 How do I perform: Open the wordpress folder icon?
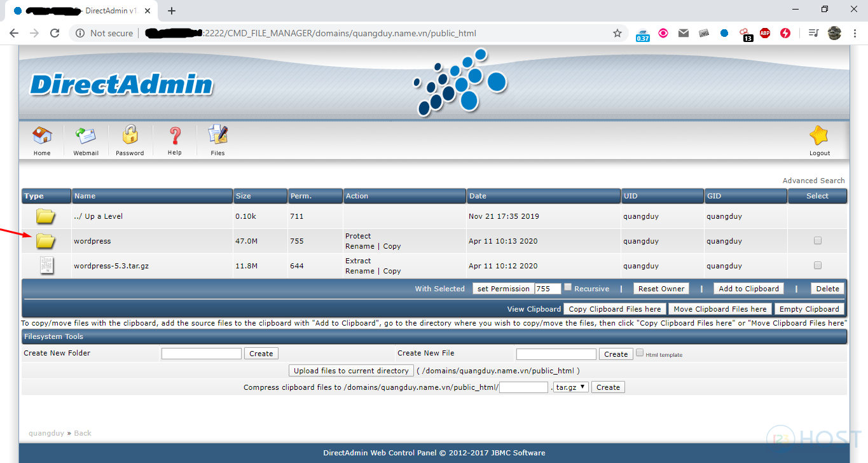coord(45,241)
